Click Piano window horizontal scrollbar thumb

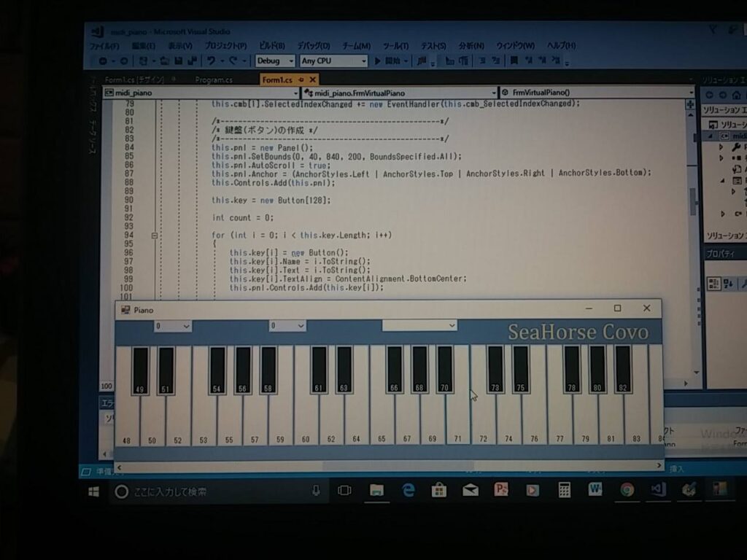click(398, 466)
